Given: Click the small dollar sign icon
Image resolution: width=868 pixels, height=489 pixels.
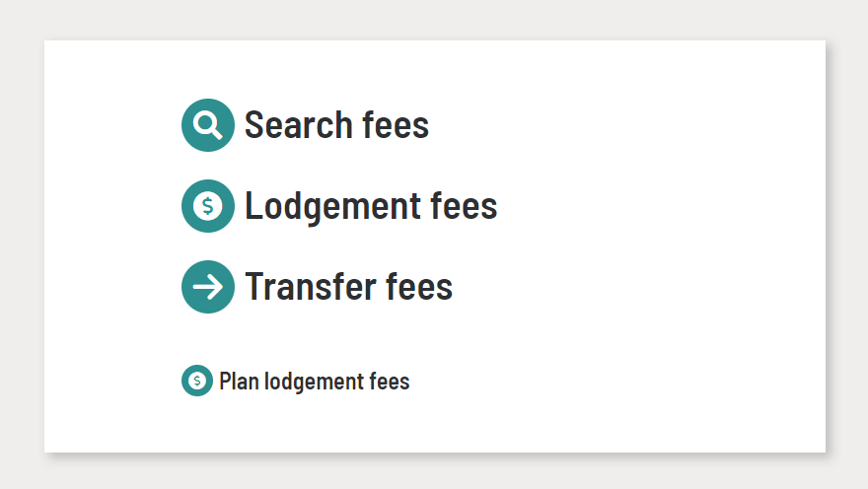Looking at the screenshot, I should (197, 381).
